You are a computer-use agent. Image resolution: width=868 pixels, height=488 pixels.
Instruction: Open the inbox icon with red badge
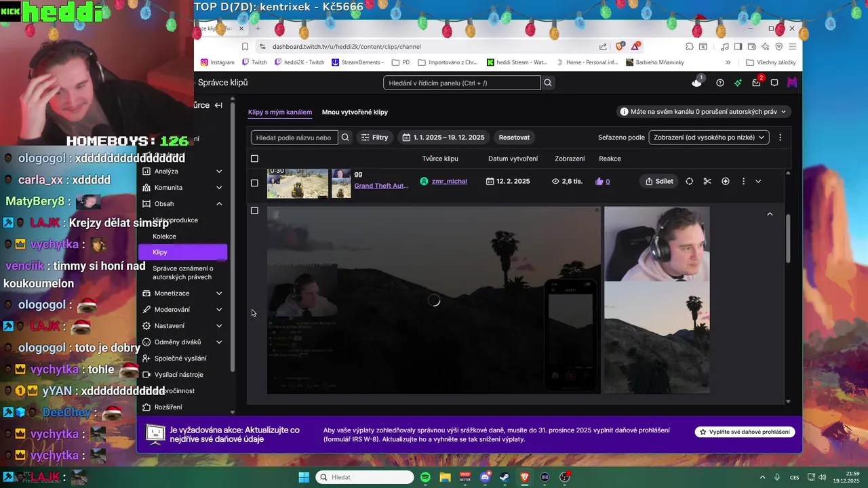pos(757,82)
